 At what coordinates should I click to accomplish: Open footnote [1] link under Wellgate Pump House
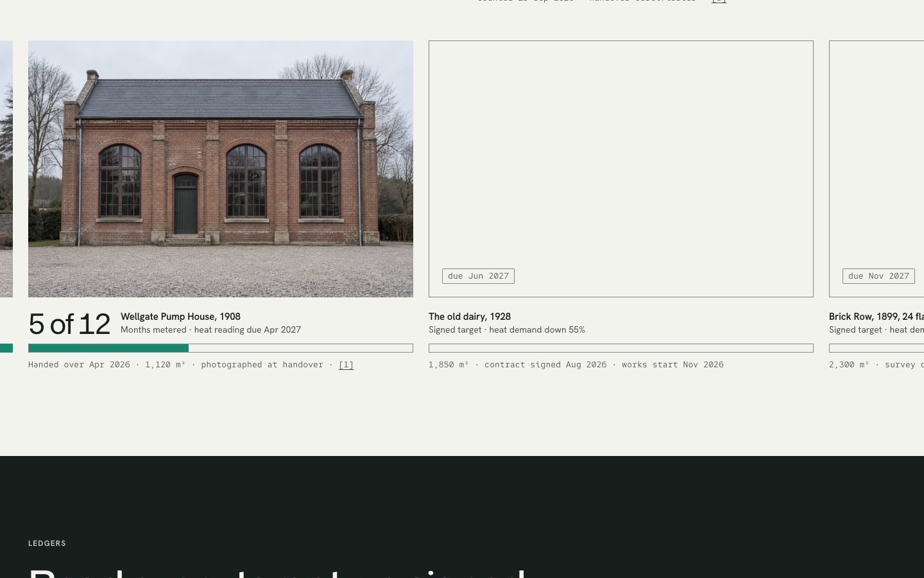(346, 365)
